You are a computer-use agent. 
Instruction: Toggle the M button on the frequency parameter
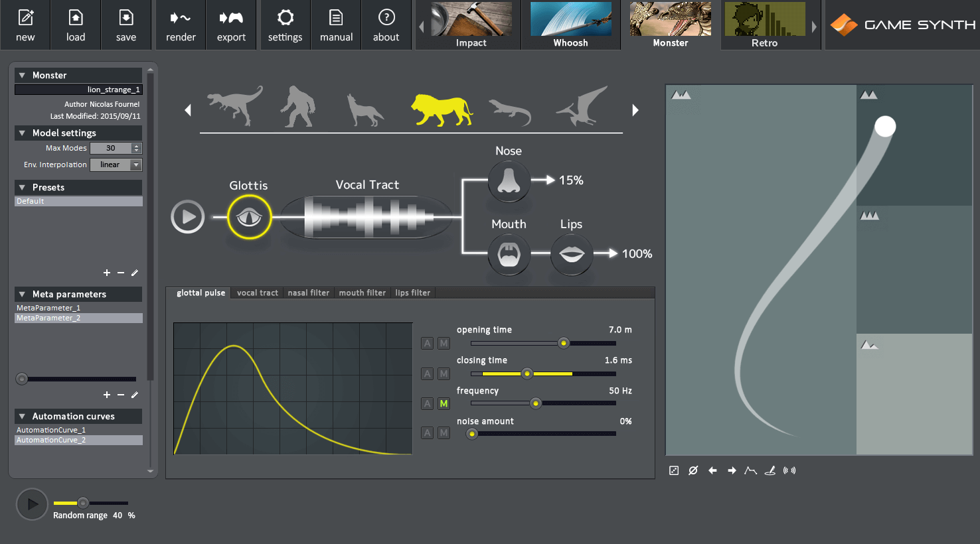444,403
